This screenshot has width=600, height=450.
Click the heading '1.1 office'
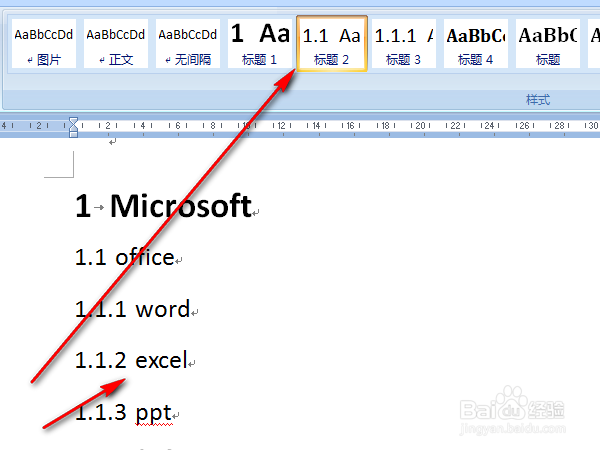pos(125,257)
